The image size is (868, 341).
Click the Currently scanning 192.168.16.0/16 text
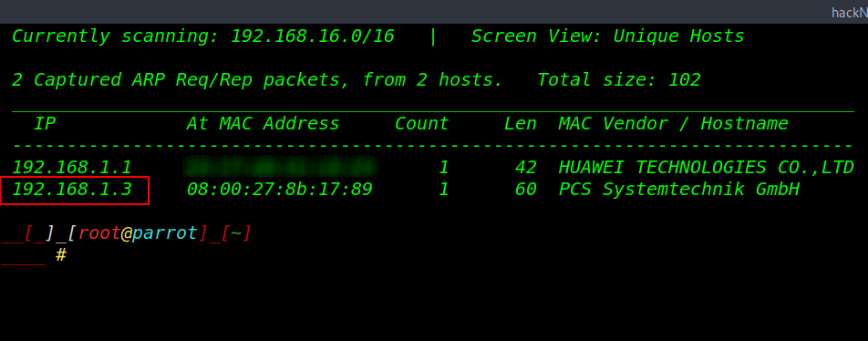pyautogui.click(x=203, y=36)
